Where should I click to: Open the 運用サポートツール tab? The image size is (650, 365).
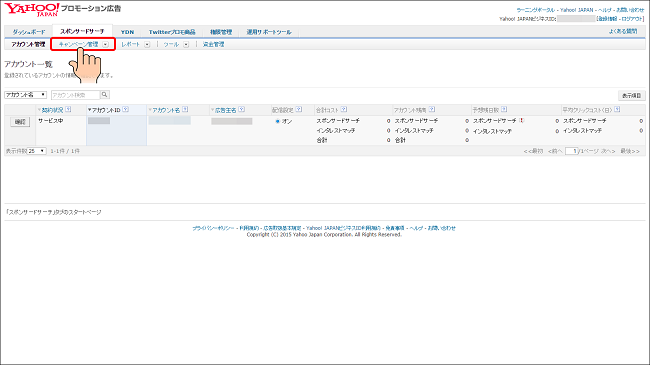pyautogui.click(x=269, y=32)
